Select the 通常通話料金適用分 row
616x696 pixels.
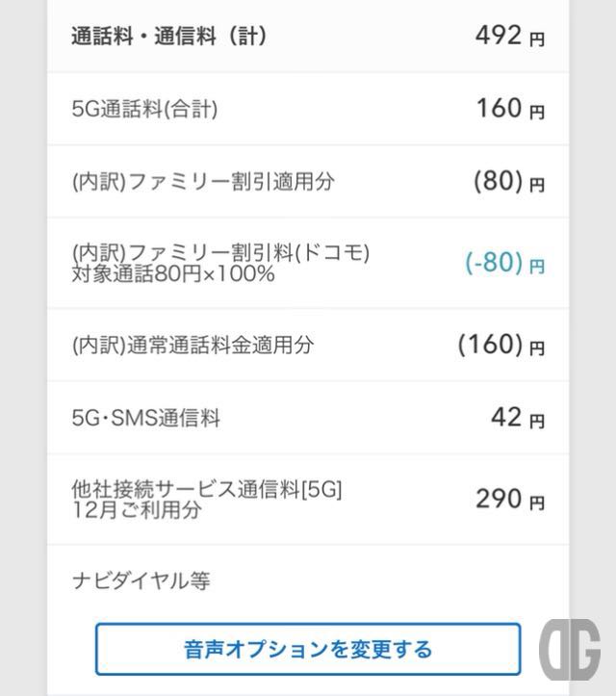[x=308, y=345]
